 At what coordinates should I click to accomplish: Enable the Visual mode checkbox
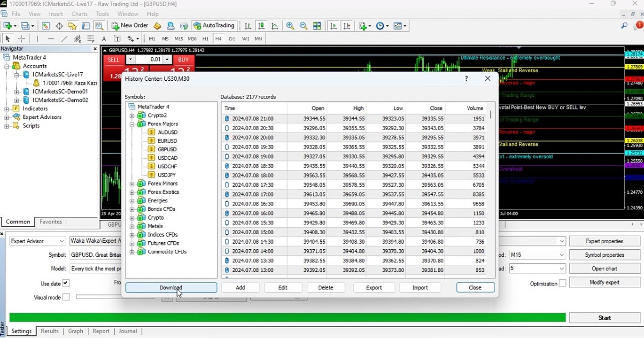[66, 297]
